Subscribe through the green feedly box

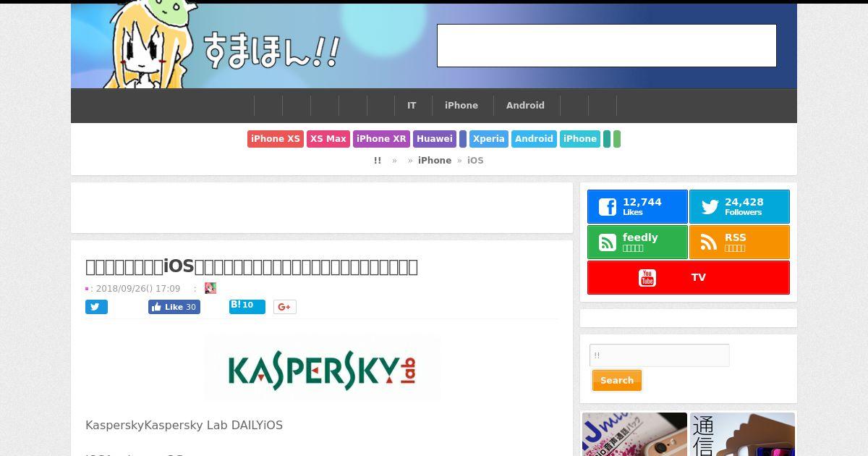pyautogui.click(x=637, y=242)
